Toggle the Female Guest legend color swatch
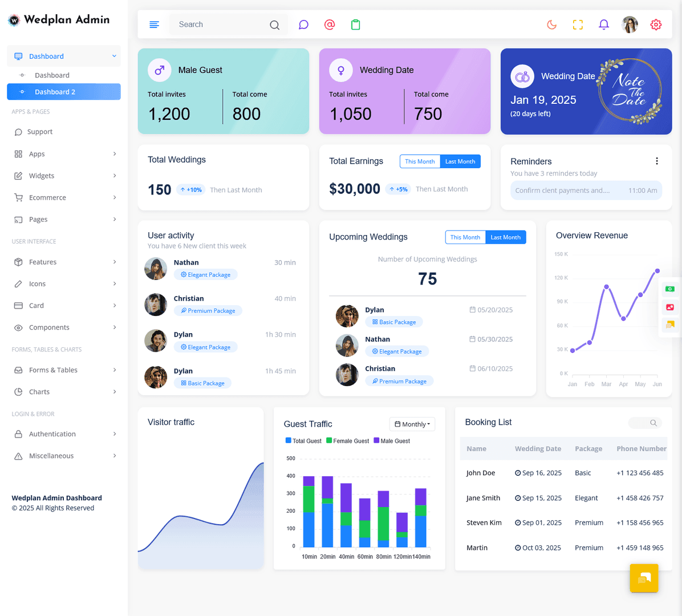Image resolution: width=682 pixels, height=616 pixels. 329,441
